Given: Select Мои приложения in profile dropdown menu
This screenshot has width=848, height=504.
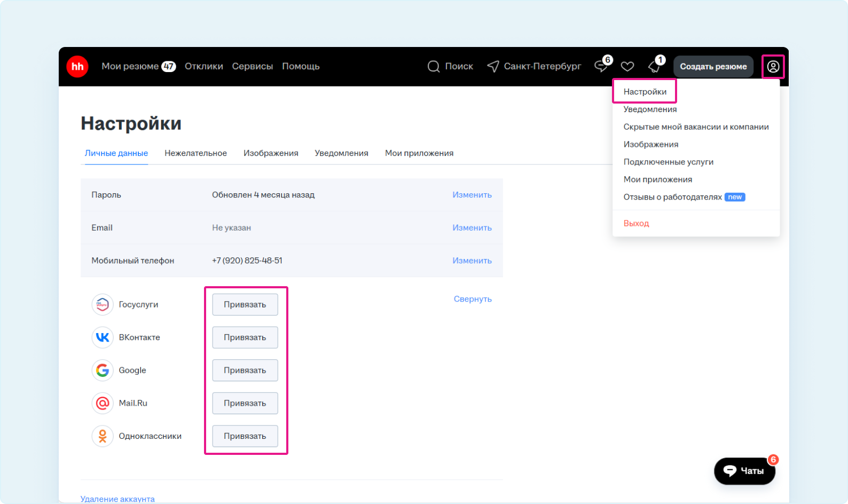Looking at the screenshot, I should click(x=657, y=180).
